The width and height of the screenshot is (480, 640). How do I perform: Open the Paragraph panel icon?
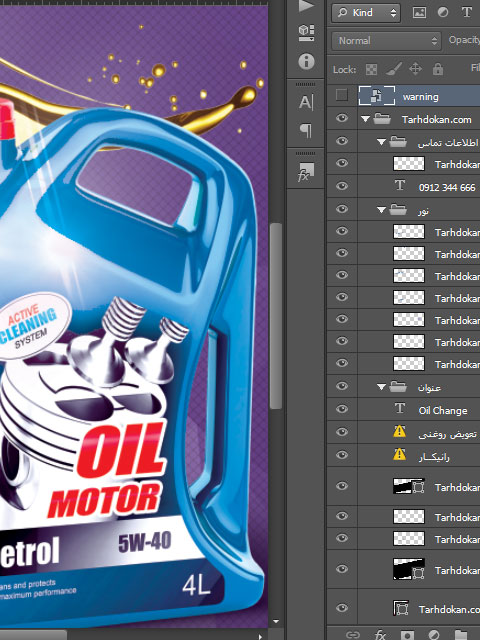pyautogui.click(x=306, y=131)
